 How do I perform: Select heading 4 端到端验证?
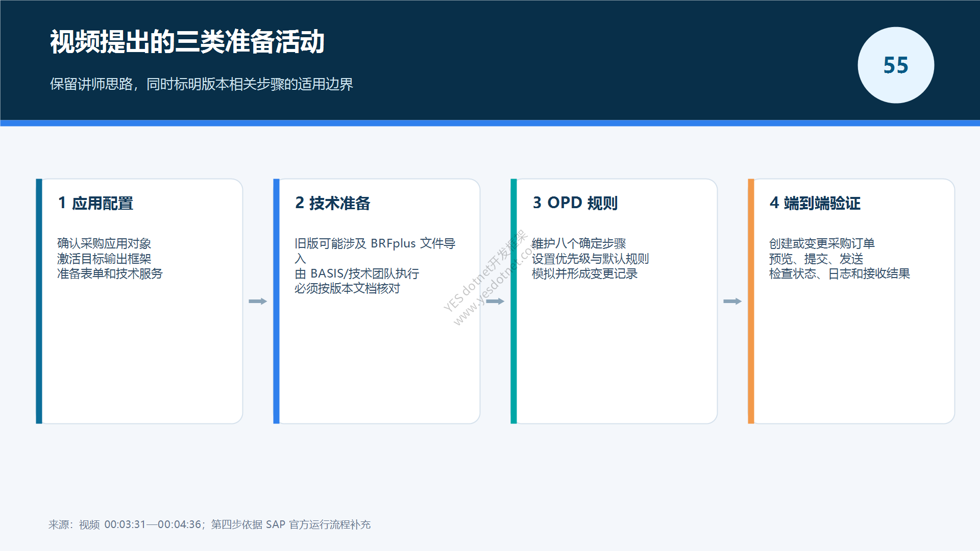point(815,203)
